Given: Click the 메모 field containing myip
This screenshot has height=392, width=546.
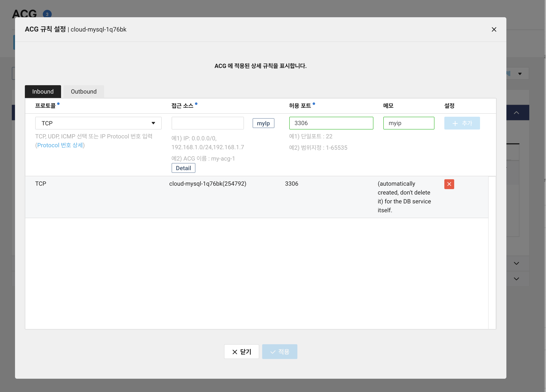Looking at the screenshot, I should [x=409, y=123].
